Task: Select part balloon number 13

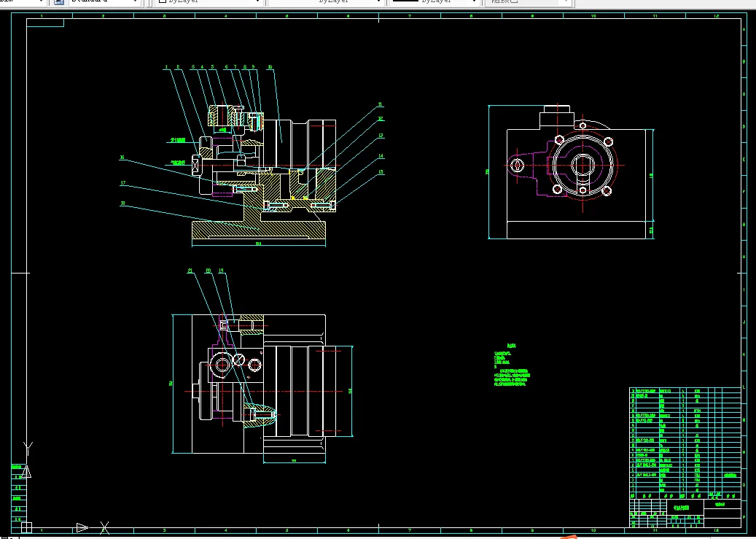Action: point(381,136)
